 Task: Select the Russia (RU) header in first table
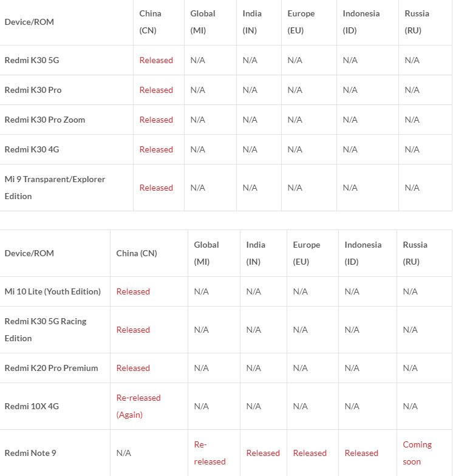pyautogui.click(x=425, y=22)
